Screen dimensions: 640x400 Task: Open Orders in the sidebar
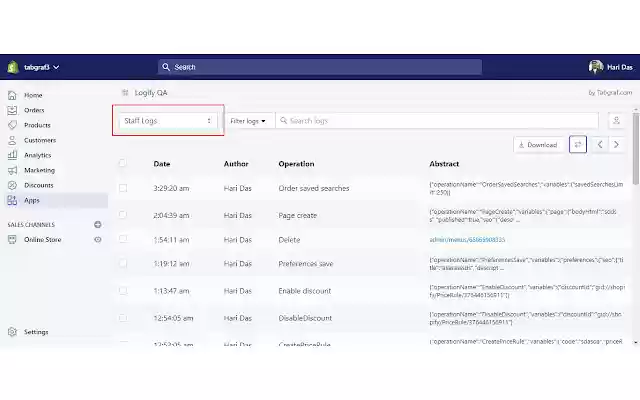coord(34,110)
